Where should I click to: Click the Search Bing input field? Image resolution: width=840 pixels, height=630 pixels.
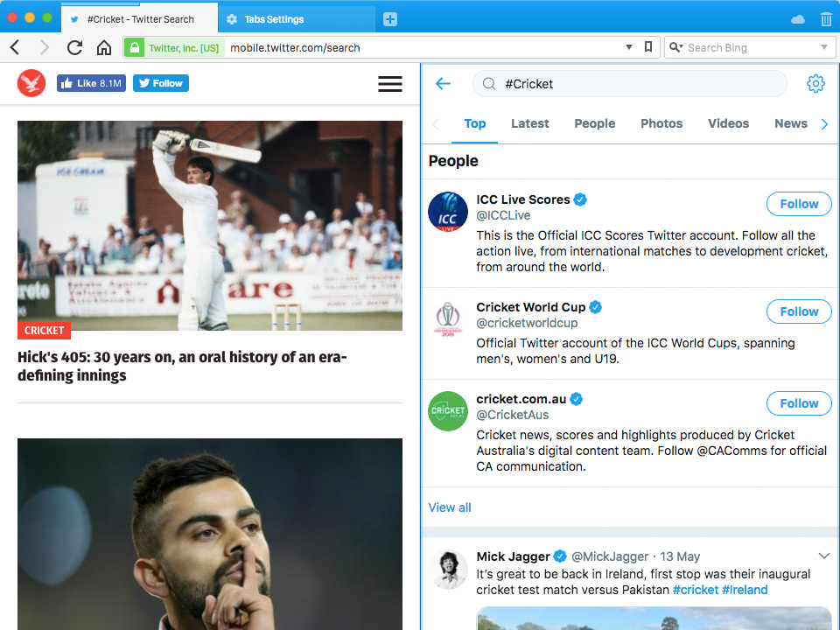click(750, 47)
